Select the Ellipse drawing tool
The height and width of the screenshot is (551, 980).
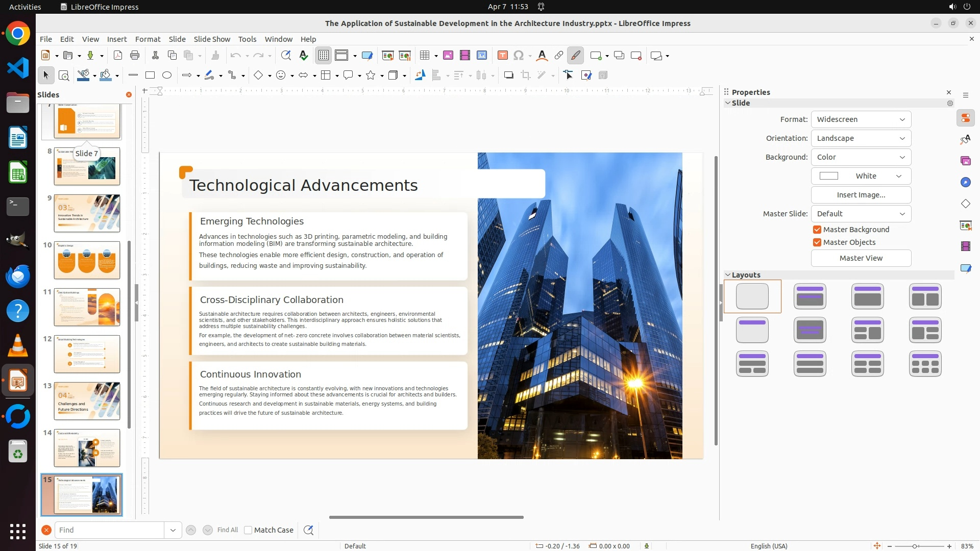[167, 76]
